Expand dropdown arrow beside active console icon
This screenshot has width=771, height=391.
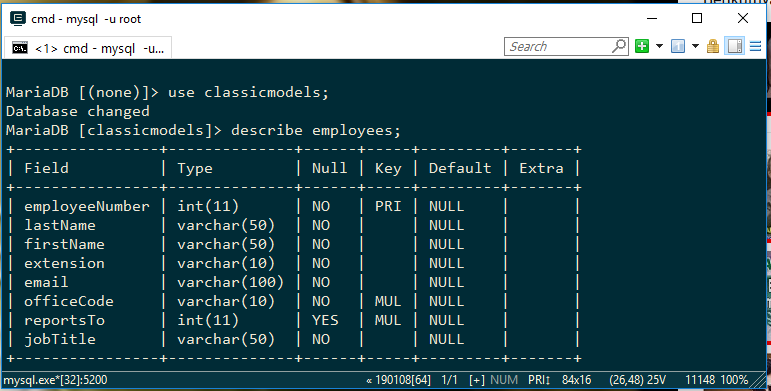coord(695,46)
